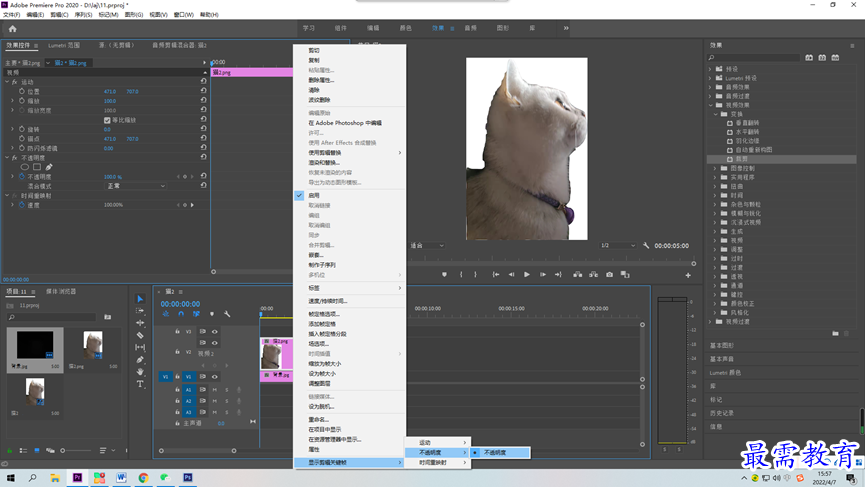Toggle animation stopwatch for 旋转
Screen dimensions: 865x487
click(22, 129)
